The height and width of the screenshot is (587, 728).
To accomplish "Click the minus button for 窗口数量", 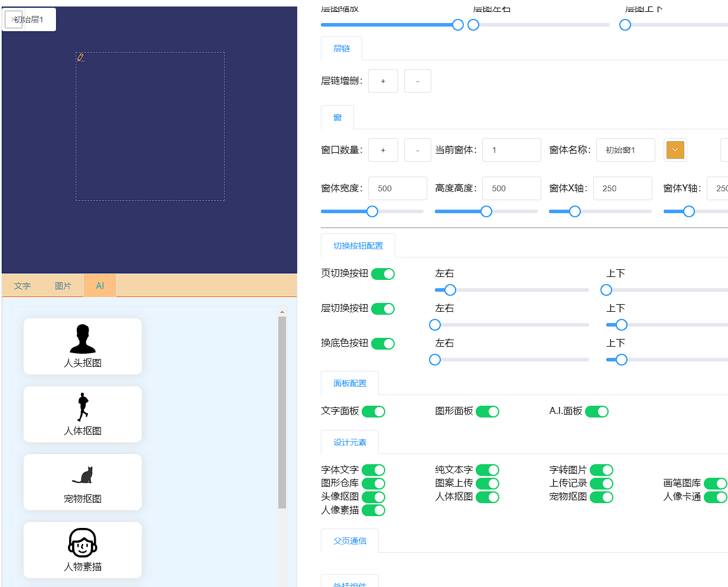I will (x=418, y=150).
